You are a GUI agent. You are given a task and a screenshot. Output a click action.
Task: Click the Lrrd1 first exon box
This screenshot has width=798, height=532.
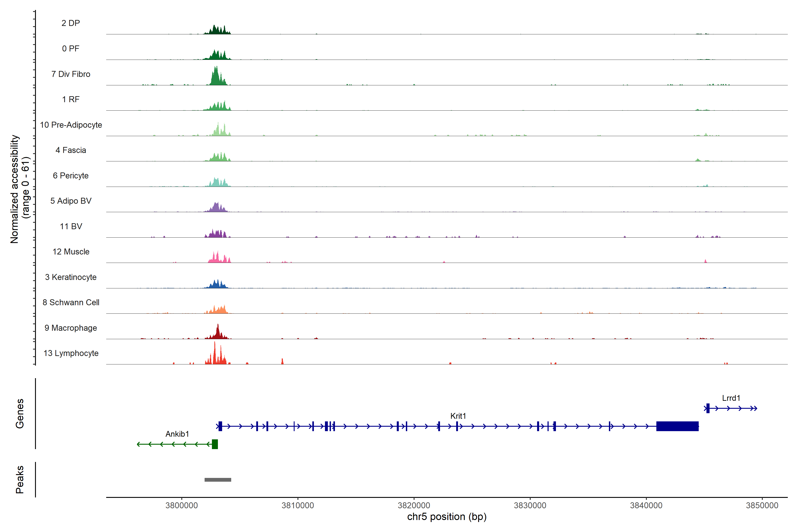pyautogui.click(x=708, y=408)
